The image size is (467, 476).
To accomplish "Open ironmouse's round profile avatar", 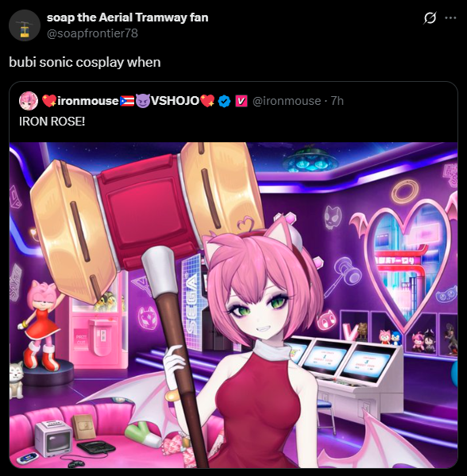I will 29,101.
